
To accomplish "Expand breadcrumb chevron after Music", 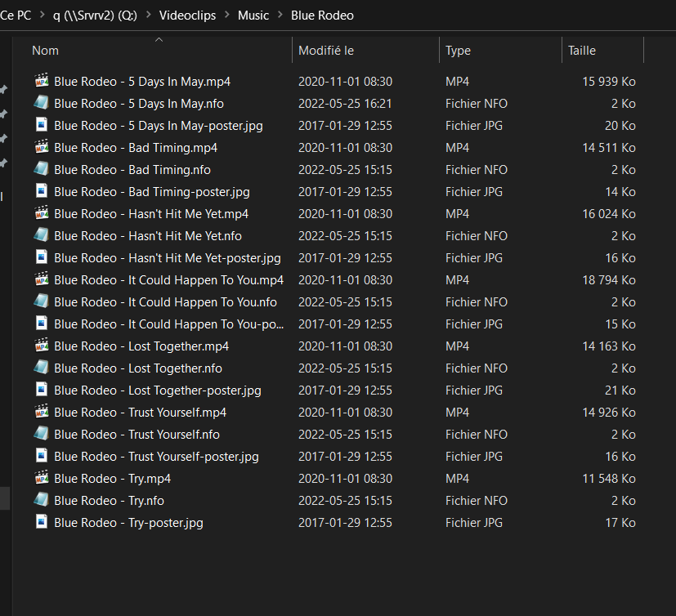I will pos(280,16).
